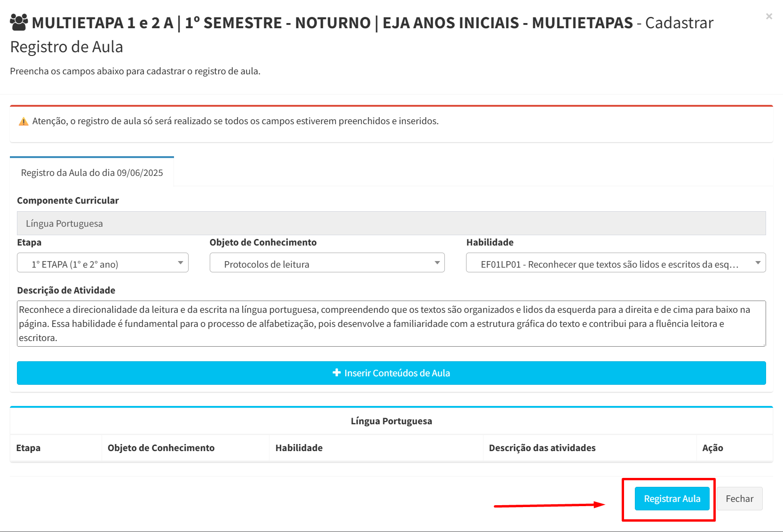Expand the Objeto de Conhecimento dropdown
Screen dimensions: 783x532
coord(327,263)
